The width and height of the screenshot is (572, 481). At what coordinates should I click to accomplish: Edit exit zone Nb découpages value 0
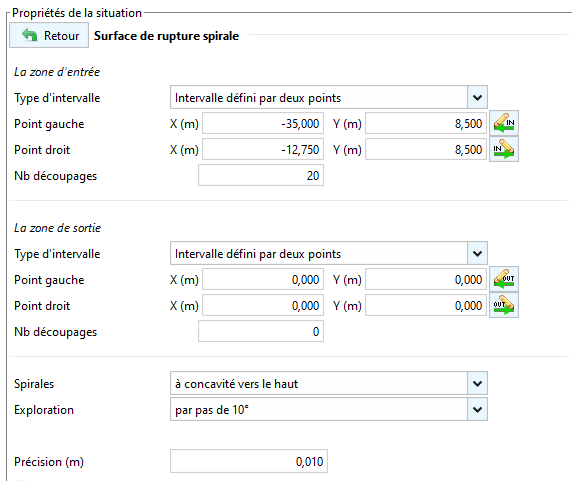pos(261,331)
